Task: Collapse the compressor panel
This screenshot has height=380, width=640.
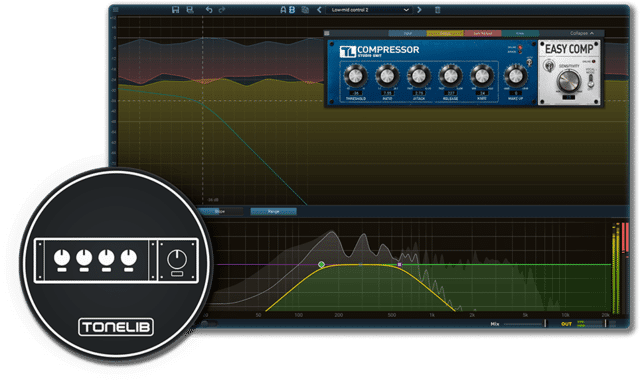Action: [x=582, y=33]
